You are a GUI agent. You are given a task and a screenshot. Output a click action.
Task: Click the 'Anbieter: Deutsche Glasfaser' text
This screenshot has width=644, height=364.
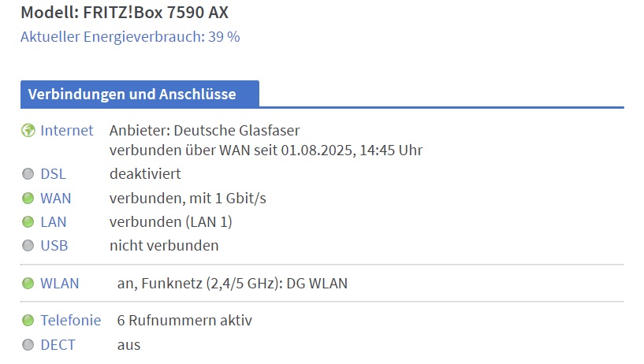point(204,131)
